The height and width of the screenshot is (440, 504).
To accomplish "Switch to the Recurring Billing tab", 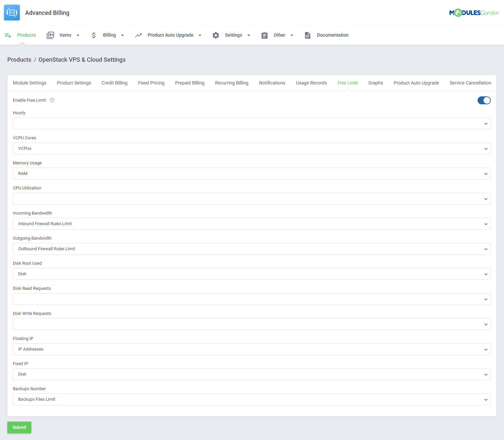I will [232, 83].
